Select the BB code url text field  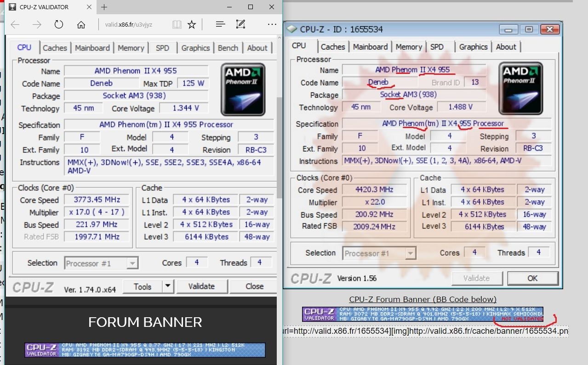pyautogui.click(x=425, y=331)
